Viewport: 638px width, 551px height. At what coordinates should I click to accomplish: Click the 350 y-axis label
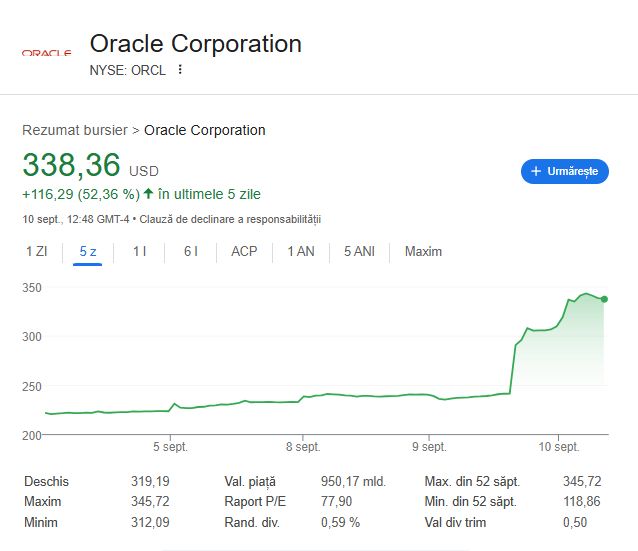click(x=32, y=288)
